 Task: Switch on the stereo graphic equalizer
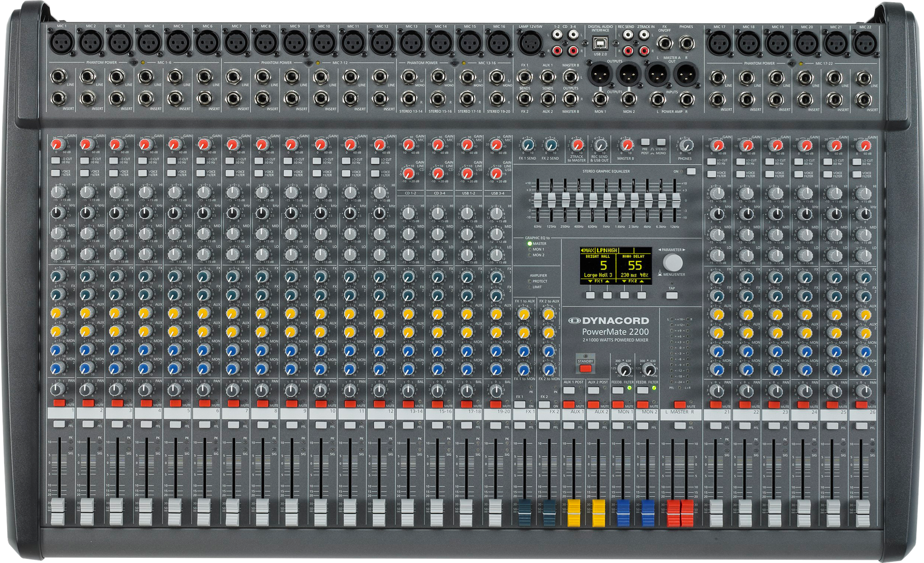pyautogui.click(x=691, y=171)
